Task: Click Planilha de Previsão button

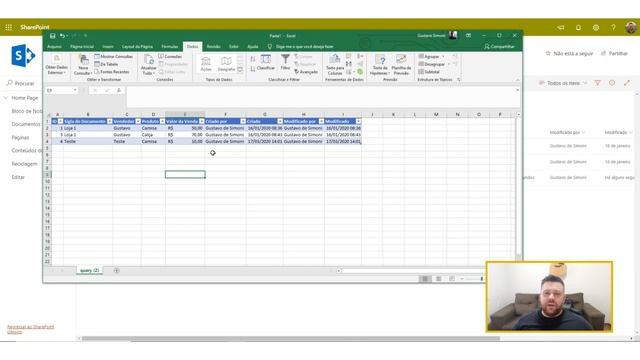Action: 401,65
